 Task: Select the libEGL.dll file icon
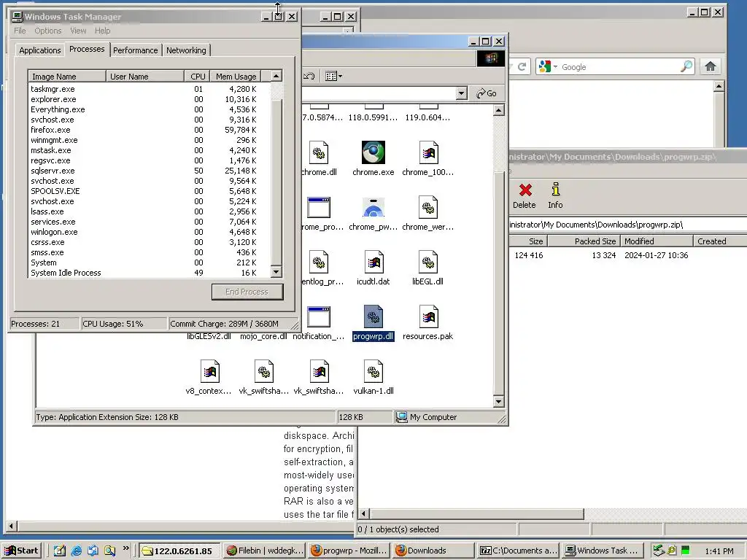[427, 262]
